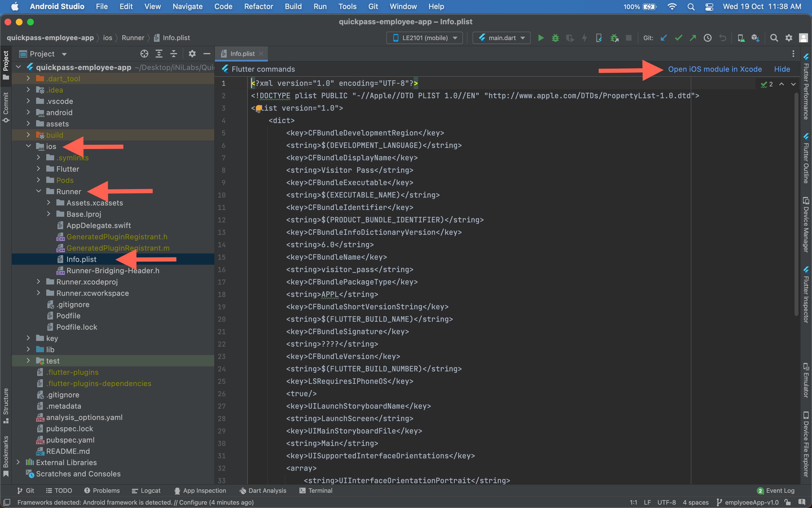Screen dimensions: 812x508
Task: Collapse the ios folder
Action: (28, 146)
